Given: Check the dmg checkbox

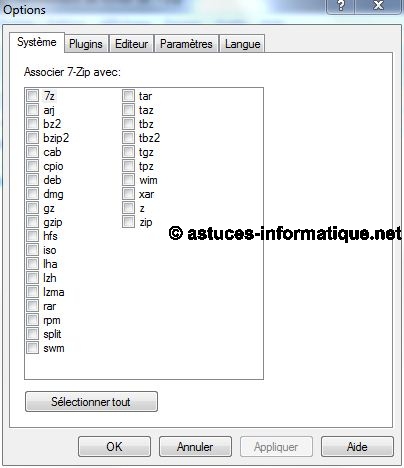Looking at the screenshot, I should (x=33, y=194).
